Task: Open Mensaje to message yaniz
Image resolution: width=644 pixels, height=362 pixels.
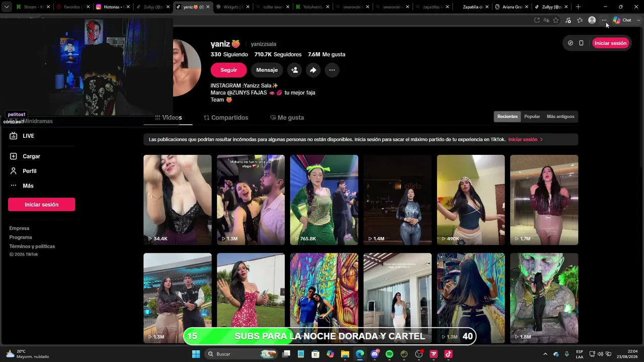Action: point(267,70)
